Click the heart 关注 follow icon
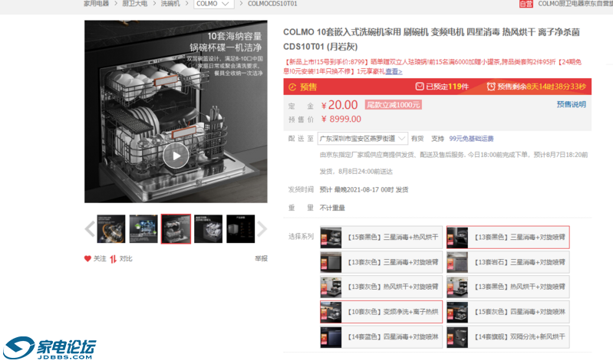 pos(87,259)
